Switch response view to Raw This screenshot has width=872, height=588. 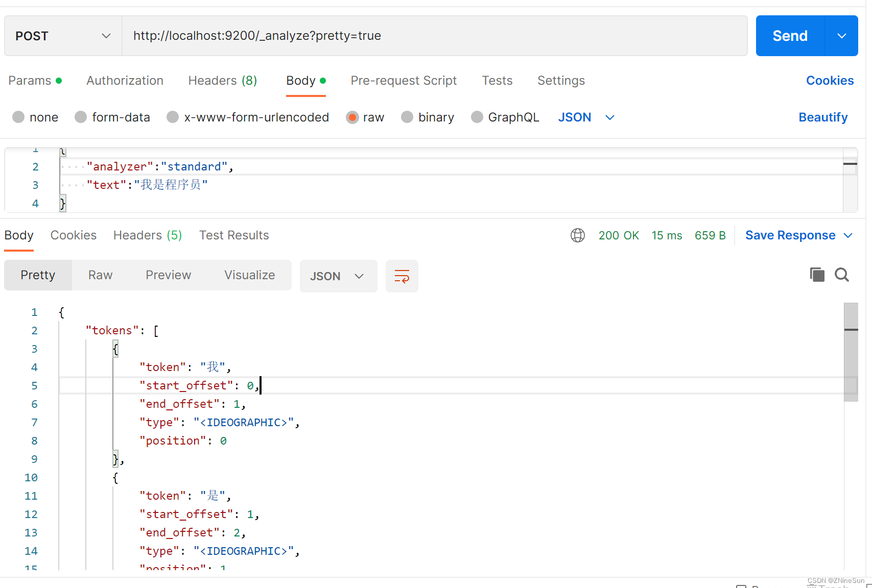(100, 275)
